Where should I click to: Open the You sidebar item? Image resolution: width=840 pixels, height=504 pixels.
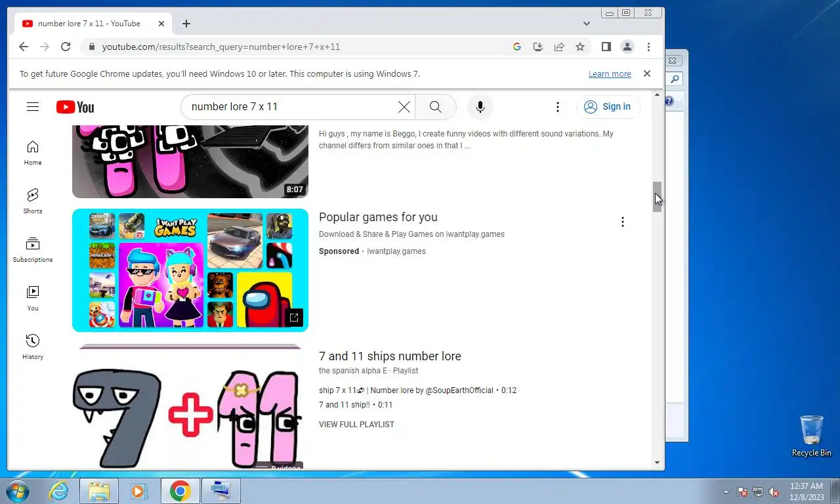(x=33, y=299)
